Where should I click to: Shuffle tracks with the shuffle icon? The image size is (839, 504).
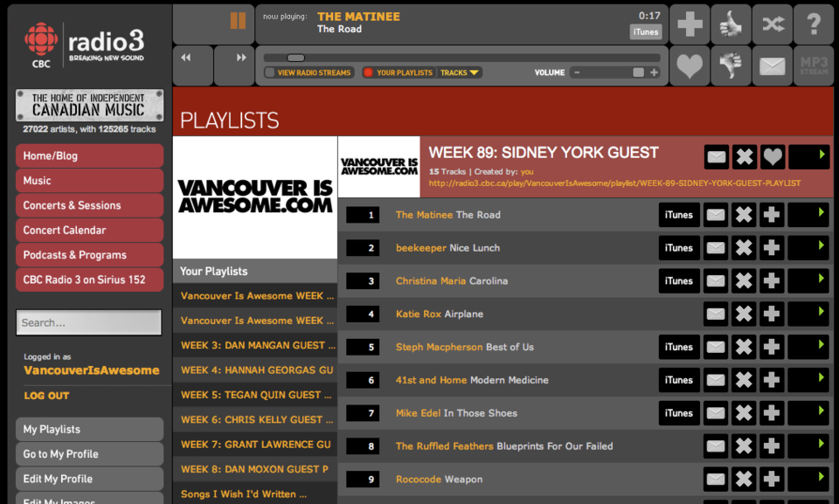(x=773, y=24)
